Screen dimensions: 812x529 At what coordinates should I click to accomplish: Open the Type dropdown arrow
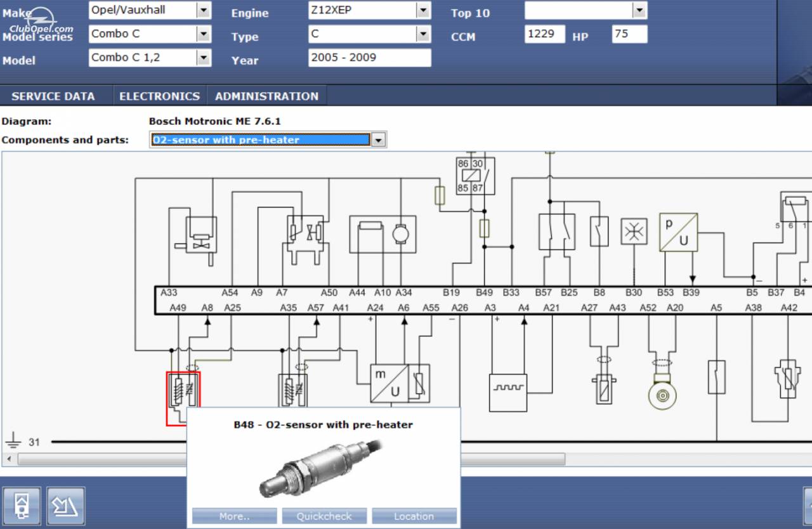click(423, 34)
